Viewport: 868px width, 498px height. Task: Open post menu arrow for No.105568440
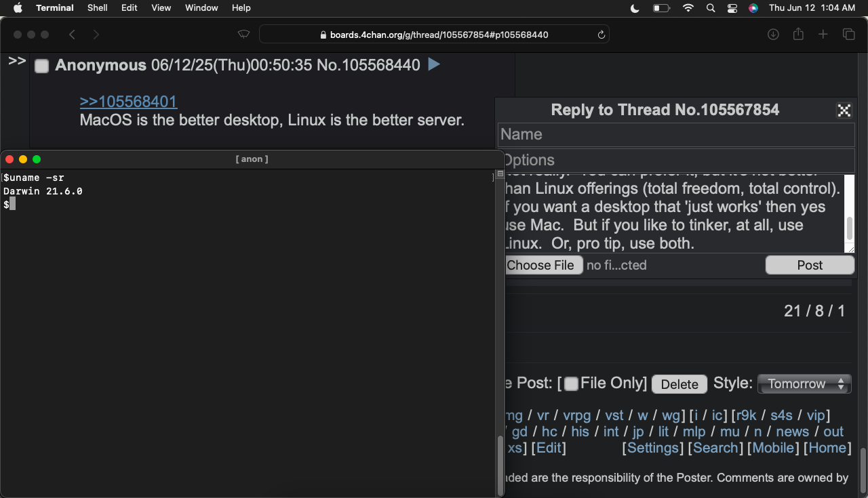(435, 64)
